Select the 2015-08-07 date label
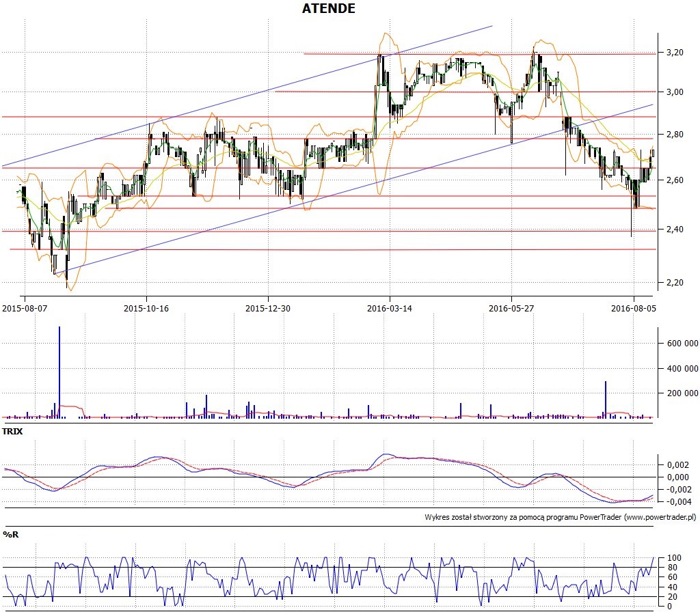700x612 pixels. click(x=25, y=308)
